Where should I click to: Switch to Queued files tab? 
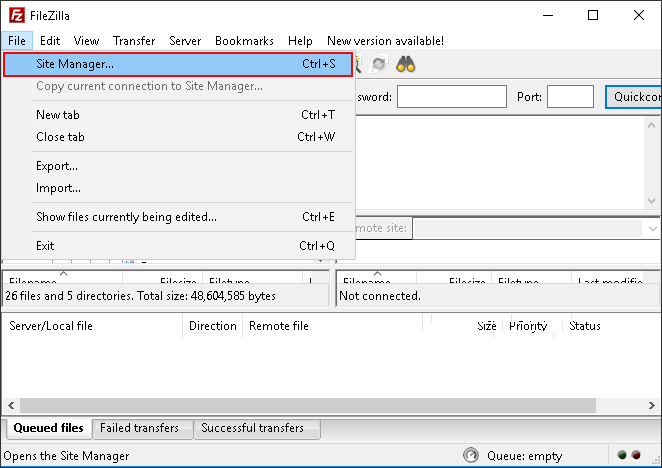click(x=49, y=428)
